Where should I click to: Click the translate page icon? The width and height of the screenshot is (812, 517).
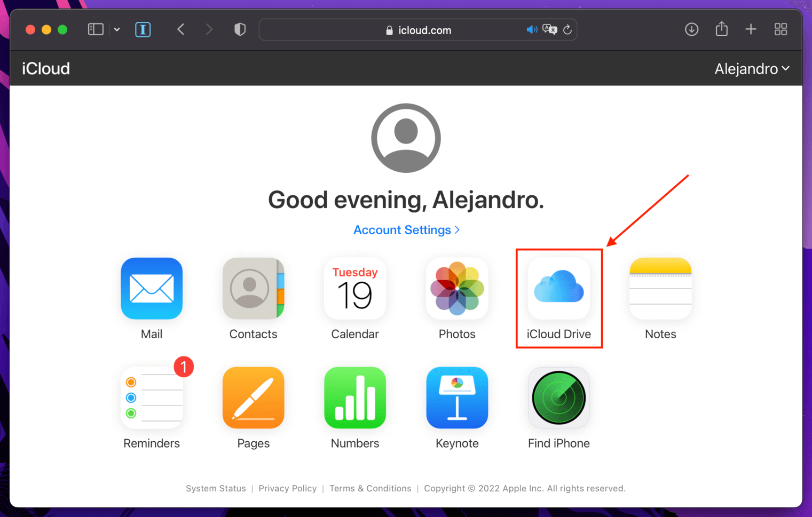pos(549,30)
